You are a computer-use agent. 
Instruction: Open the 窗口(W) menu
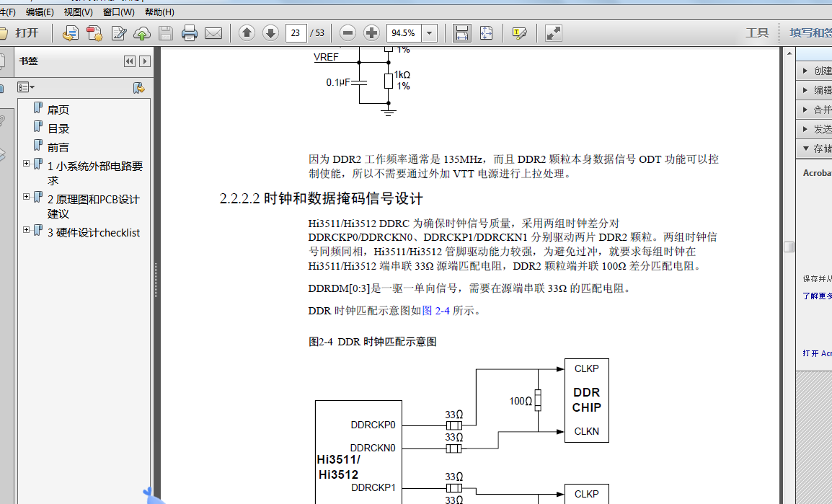click(x=118, y=12)
